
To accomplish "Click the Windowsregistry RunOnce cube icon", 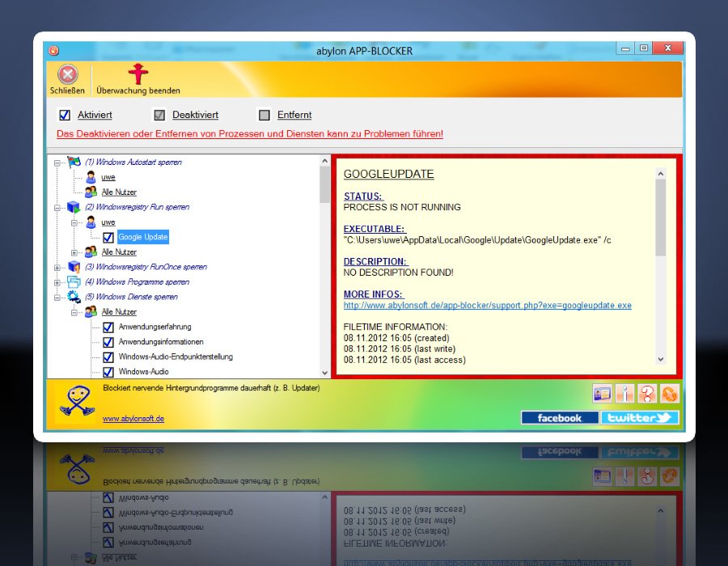I will [x=74, y=267].
